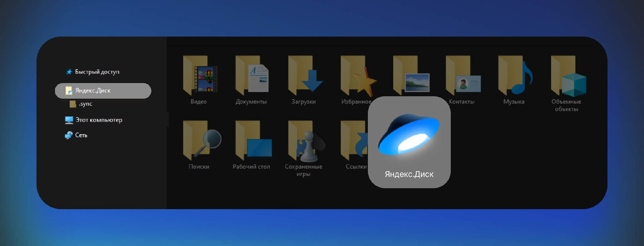
Task: Click the Документы folder label
Action: click(x=251, y=102)
